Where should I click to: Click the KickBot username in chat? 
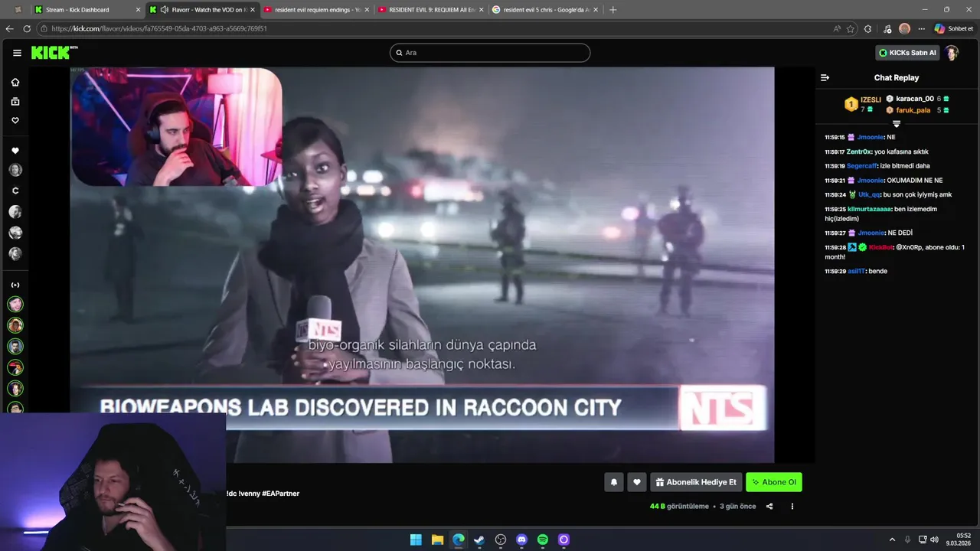(881, 247)
